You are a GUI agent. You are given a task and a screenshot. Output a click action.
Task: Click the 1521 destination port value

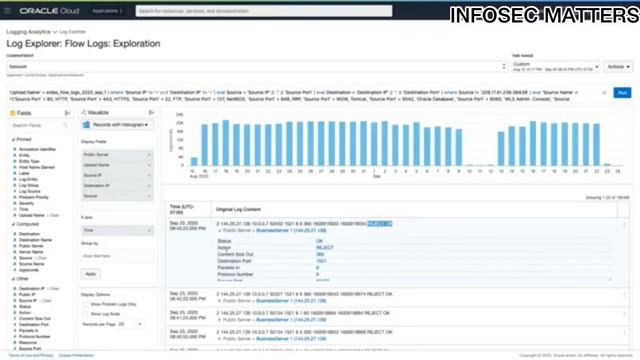[321, 261]
